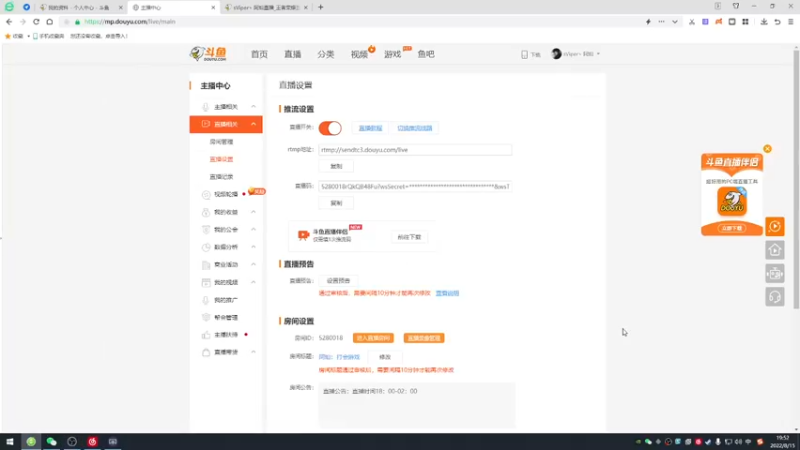Click the scissors screenshot toolbar icon
800x450 pixels.
pyautogui.click(x=691, y=22)
